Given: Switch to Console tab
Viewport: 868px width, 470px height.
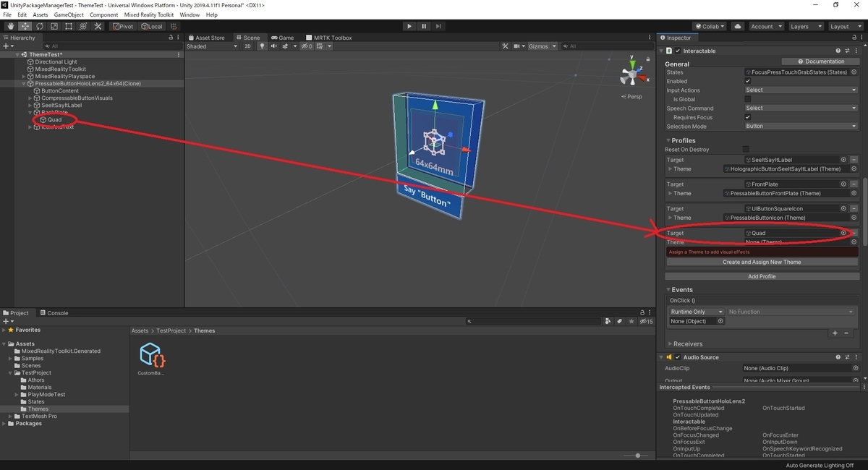Looking at the screenshot, I should [54, 313].
